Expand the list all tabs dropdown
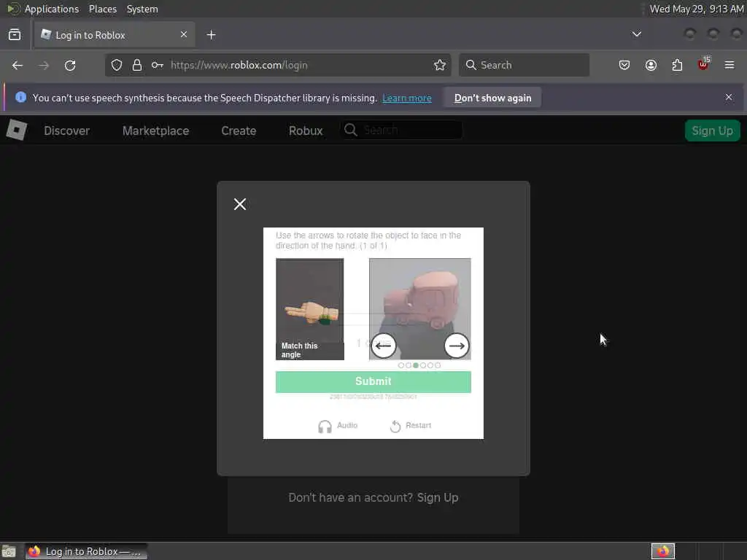 (x=636, y=34)
